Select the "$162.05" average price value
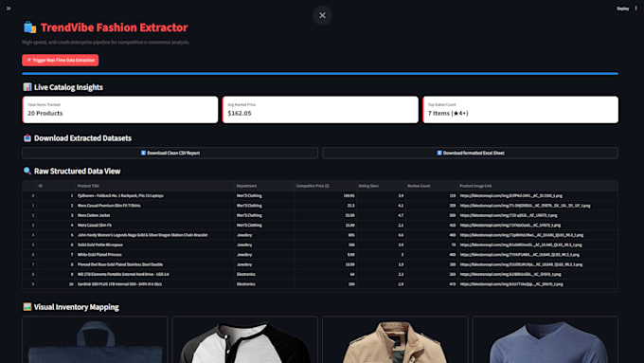The image size is (644, 363). pos(240,113)
